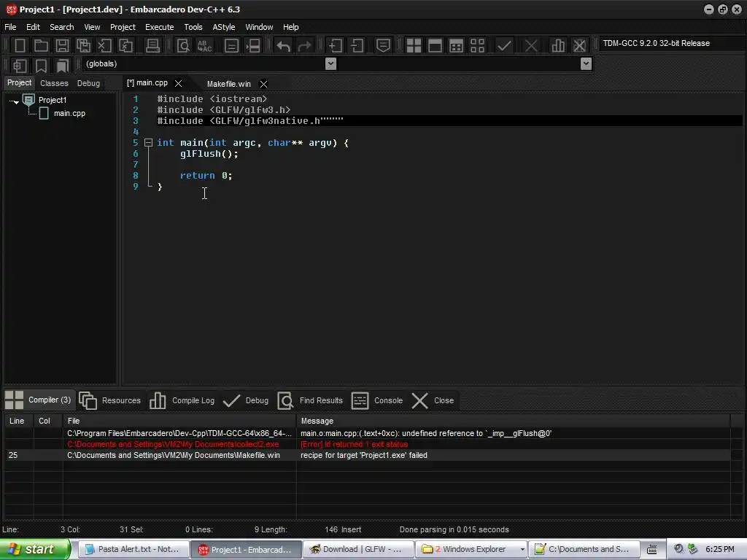Viewport: 747px width, 560px height.
Task: Click the Project1 node icon in the tree
Action: pyautogui.click(x=29, y=99)
